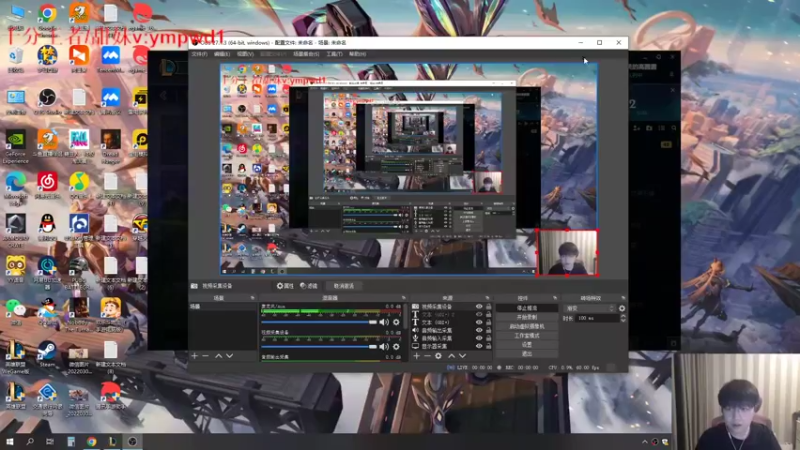Open NetEase Cloud Music desktop shortcut

pos(47,185)
